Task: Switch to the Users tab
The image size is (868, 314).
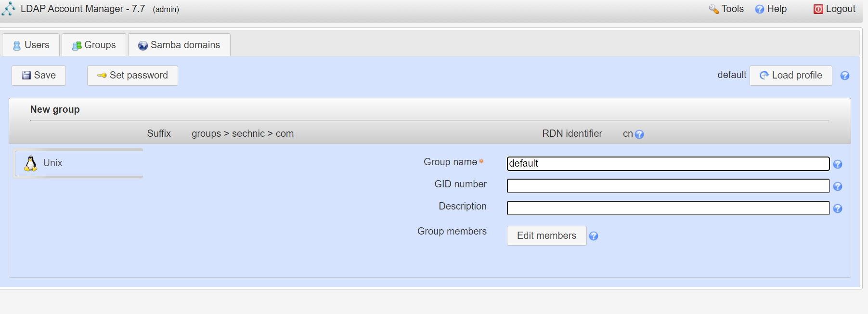Action: [x=31, y=45]
